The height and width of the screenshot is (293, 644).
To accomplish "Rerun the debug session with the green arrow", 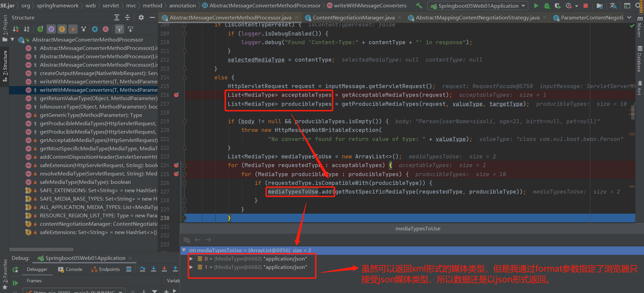I will pyautogui.click(x=15, y=270).
